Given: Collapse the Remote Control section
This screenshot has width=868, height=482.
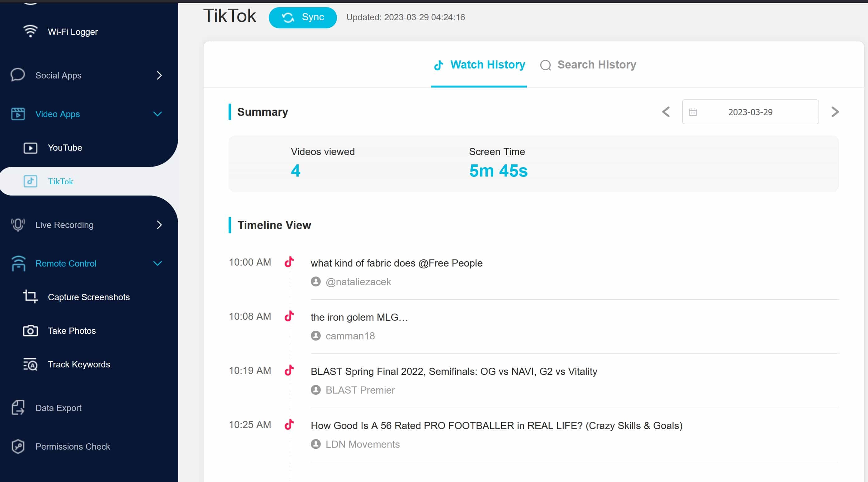Looking at the screenshot, I should point(157,263).
